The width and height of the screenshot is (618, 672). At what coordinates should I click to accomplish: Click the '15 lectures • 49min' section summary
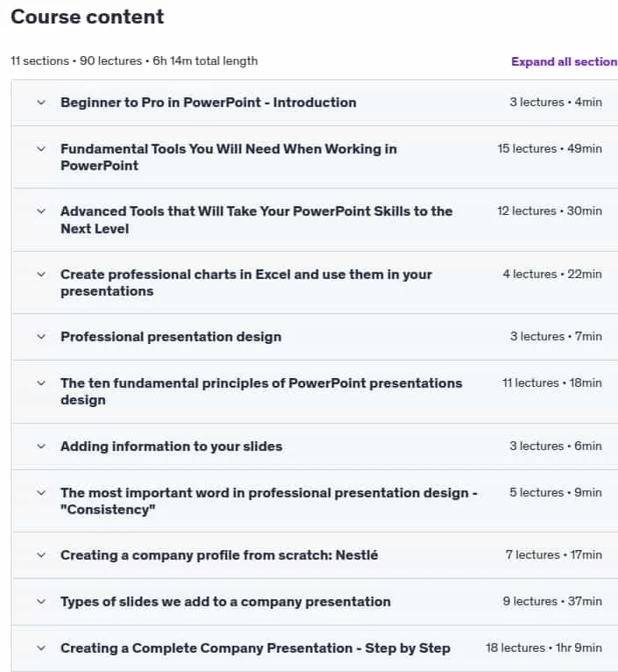[x=550, y=149]
